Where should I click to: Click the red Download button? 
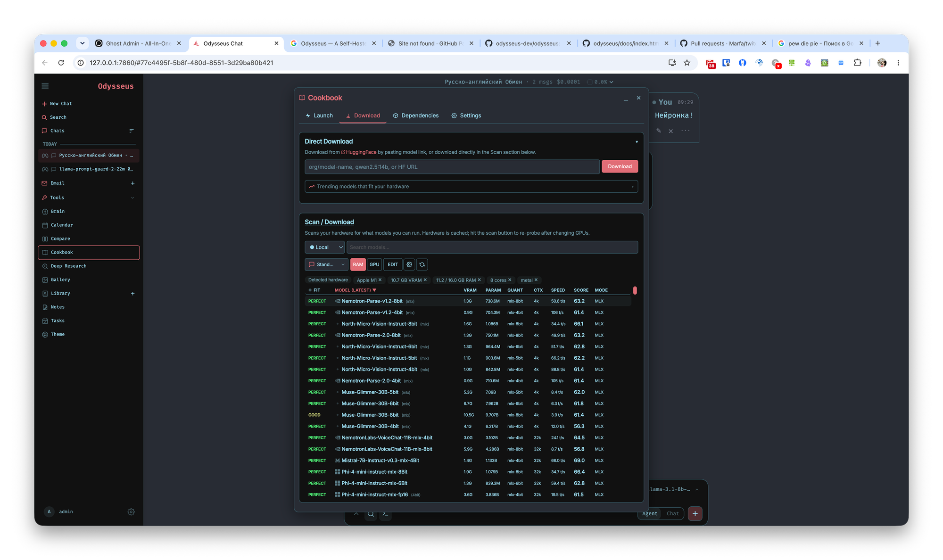tap(620, 166)
